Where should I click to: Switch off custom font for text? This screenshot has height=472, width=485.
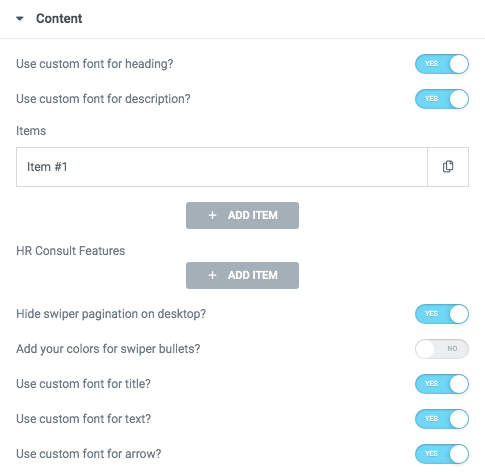[x=442, y=419]
